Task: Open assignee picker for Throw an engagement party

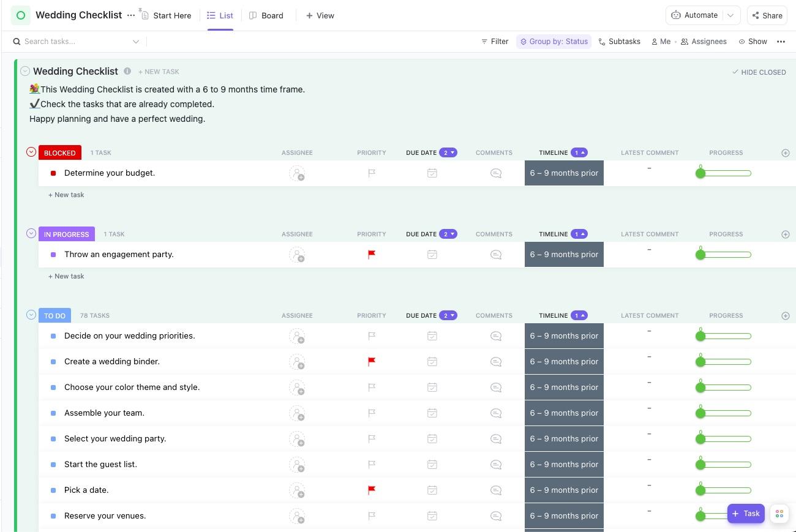Action: click(297, 255)
